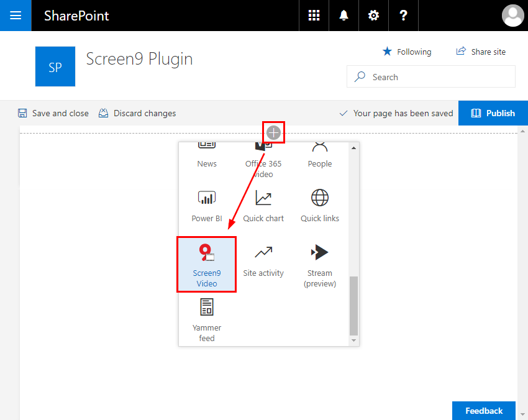Click the search magnifier icon
The width and height of the screenshot is (528, 420).
[x=360, y=77]
